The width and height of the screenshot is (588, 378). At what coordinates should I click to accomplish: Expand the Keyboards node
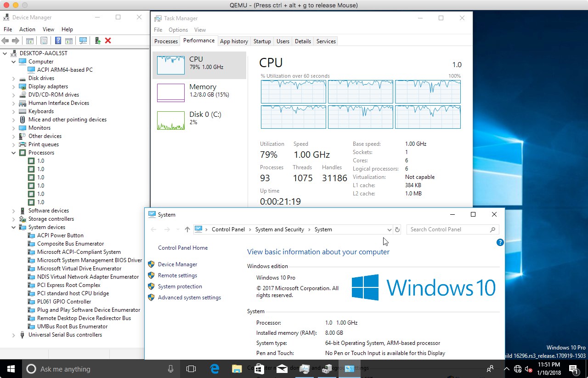(x=13, y=111)
